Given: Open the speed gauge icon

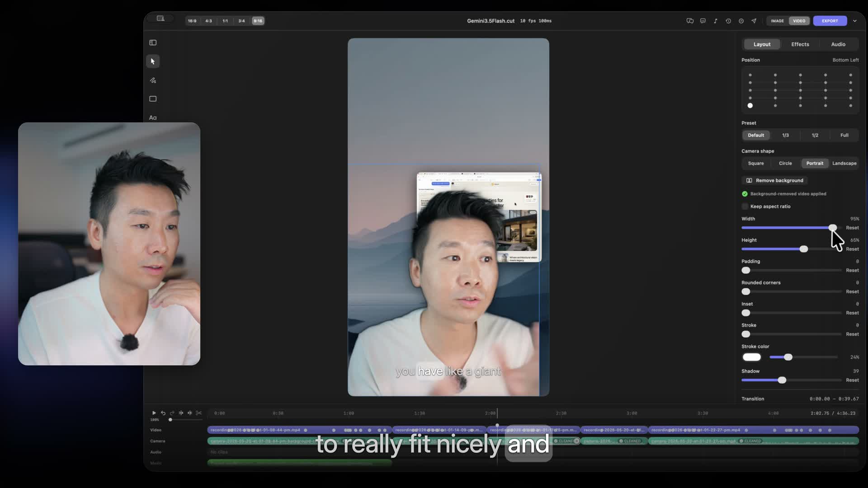Looking at the screenshot, I should [x=741, y=21].
